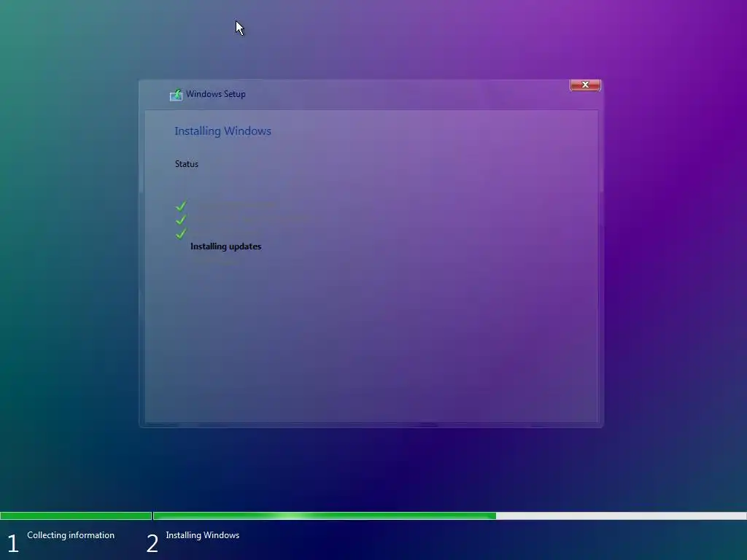The image size is (747, 560).
Task: Click the completed Collecting information progress bar
Action: tap(76, 516)
